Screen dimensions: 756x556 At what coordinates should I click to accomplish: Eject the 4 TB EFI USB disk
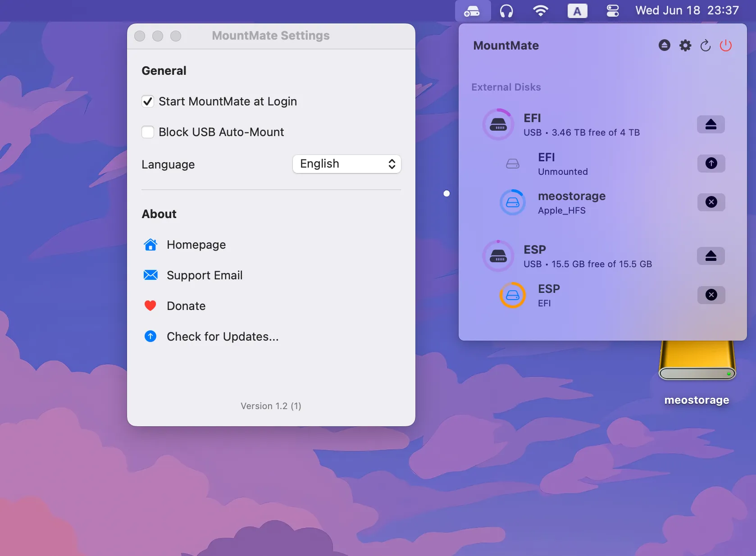click(710, 124)
